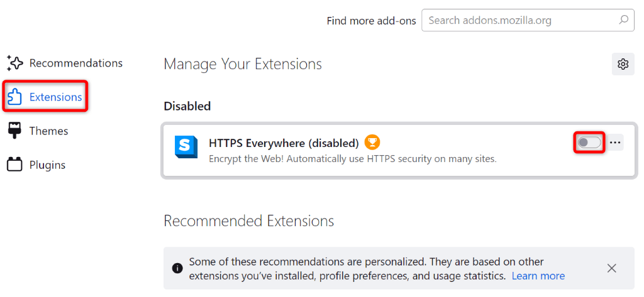
Task: Click the HTTPS Everywhere (disabled) title
Action: click(284, 143)
